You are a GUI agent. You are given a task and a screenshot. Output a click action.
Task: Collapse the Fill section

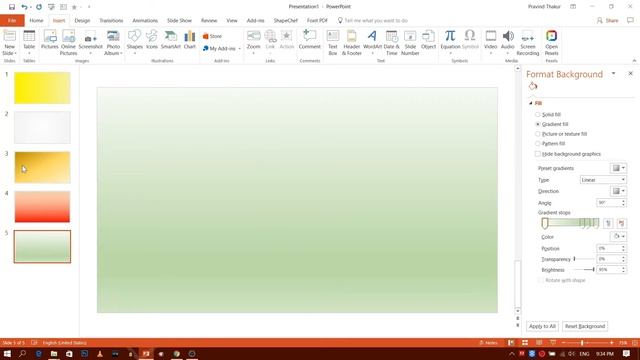(x=531, y=103)
